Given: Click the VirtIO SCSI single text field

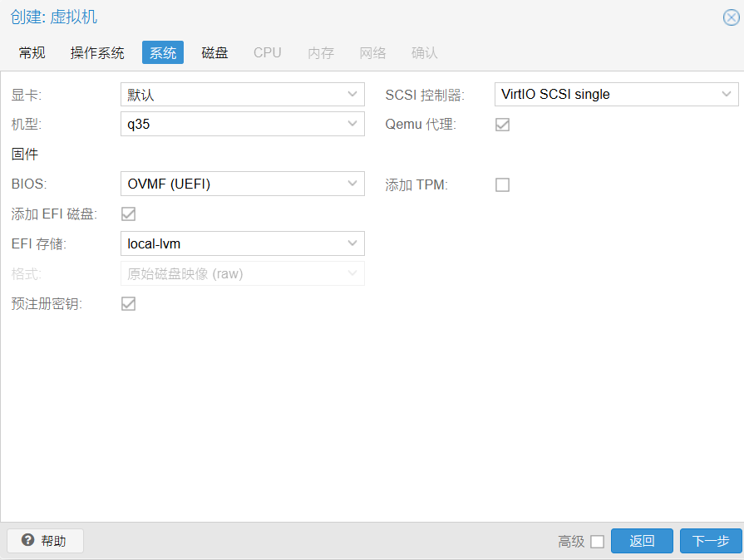Looking at the screenshot, I should [x=605, y=95].
